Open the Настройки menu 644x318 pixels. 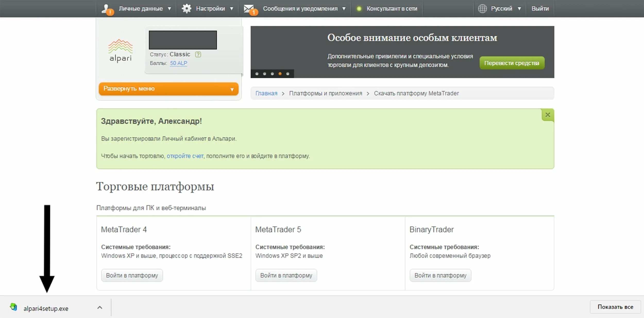pyautogui.click(x=210, y=8)
